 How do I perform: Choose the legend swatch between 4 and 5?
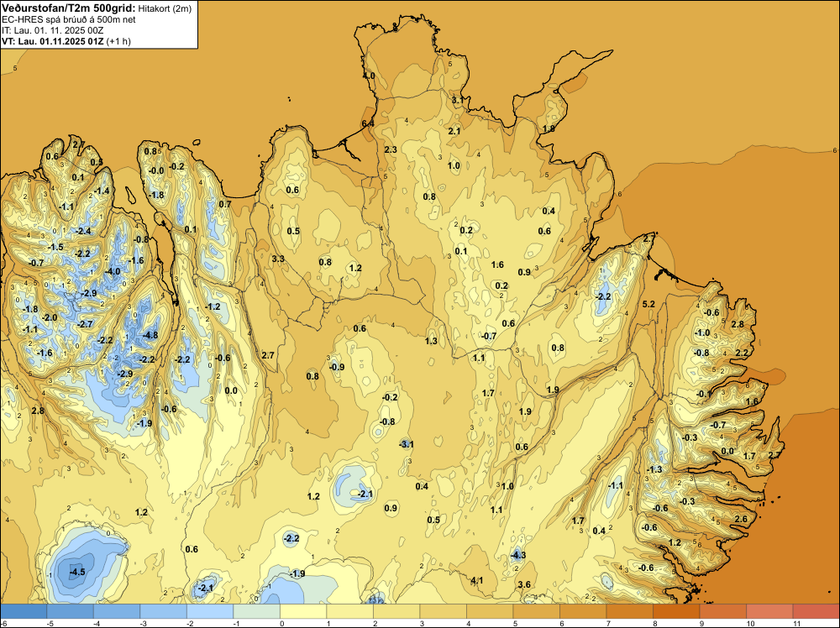tap(490, 611)
